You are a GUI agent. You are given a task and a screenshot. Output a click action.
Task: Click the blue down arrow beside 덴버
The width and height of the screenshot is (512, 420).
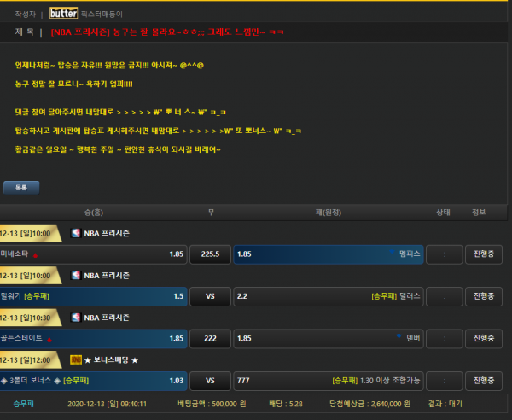399,336
